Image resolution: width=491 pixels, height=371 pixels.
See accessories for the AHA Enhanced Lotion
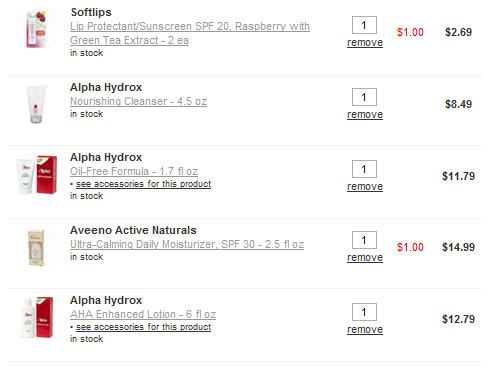pyautogui.click(x=143, y=327)
